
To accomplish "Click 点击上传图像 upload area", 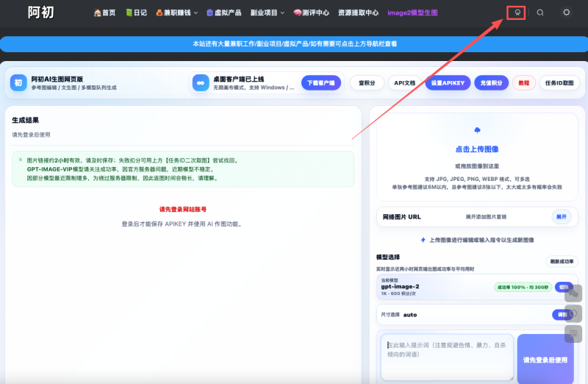I will (x=477, y=157).
